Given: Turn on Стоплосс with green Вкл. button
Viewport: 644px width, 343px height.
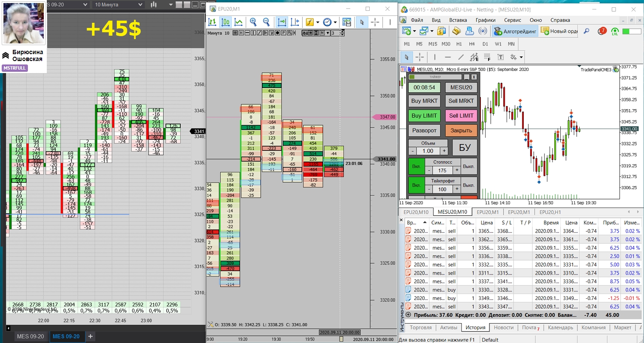Looking at the screenshot, I should click(416, 166).
